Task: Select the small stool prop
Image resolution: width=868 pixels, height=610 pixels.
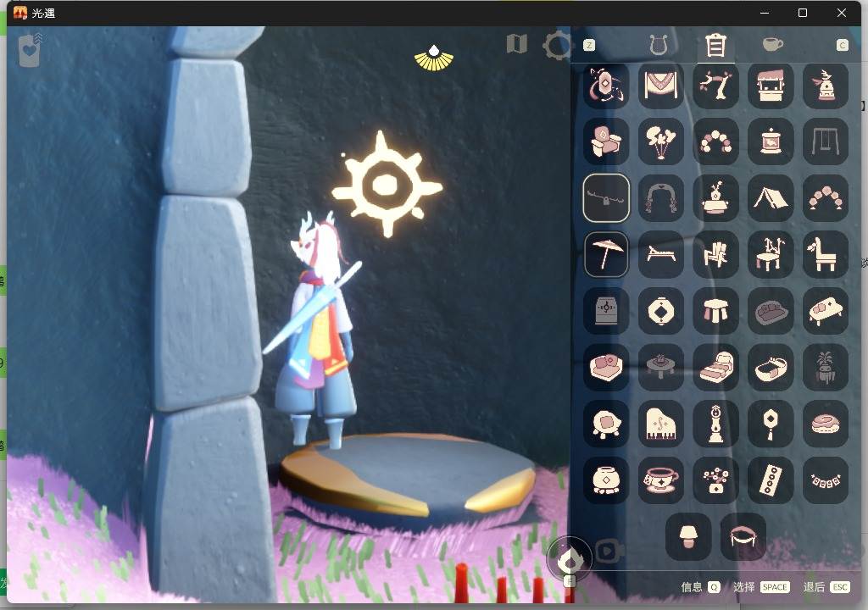Action: click(715, 311)
